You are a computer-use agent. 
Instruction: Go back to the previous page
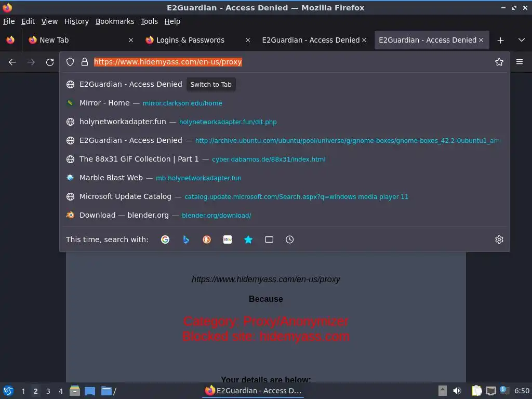point(12,62)
